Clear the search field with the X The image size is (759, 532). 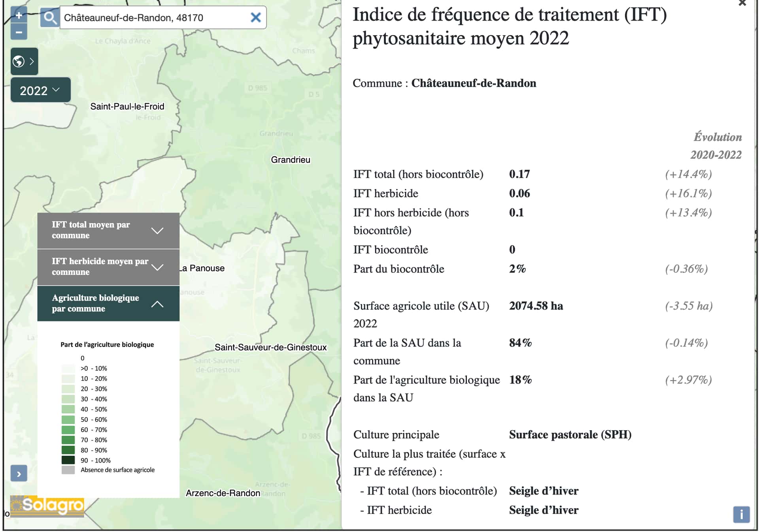pos(256,17)
